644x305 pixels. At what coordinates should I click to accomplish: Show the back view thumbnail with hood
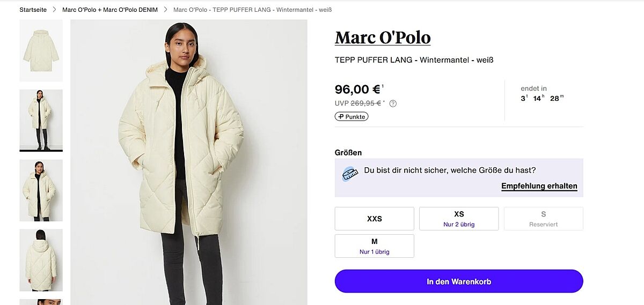(41, 260)
